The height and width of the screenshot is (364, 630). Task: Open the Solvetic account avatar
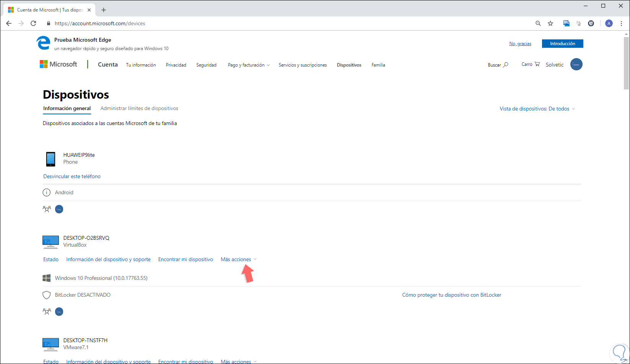pyautogui.click(x=576, y=64)
